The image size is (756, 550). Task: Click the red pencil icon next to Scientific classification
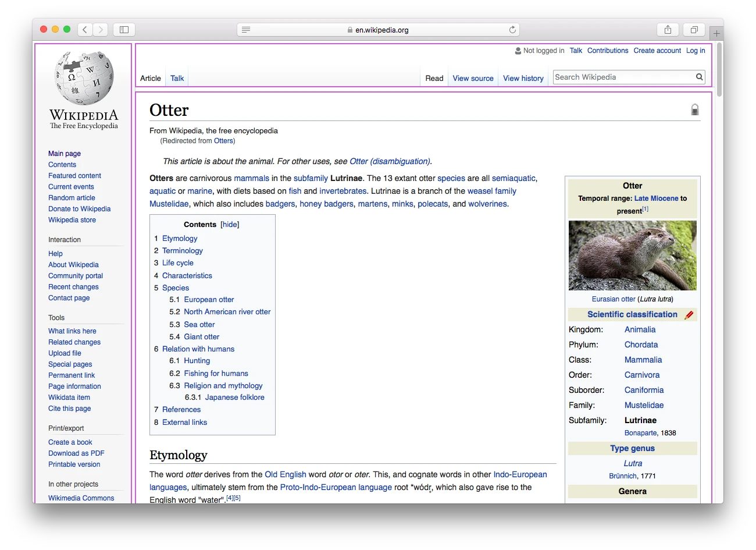pos(689,314)
